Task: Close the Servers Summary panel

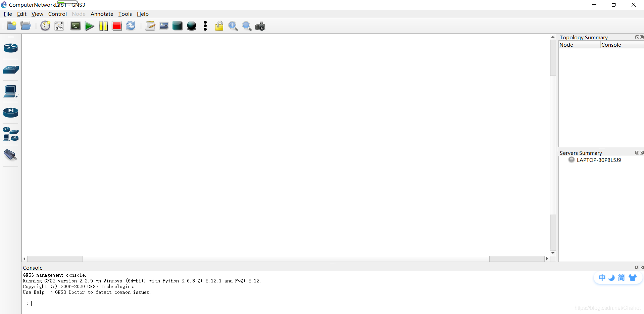Action: pyautogui.click(x=642, y=153)
